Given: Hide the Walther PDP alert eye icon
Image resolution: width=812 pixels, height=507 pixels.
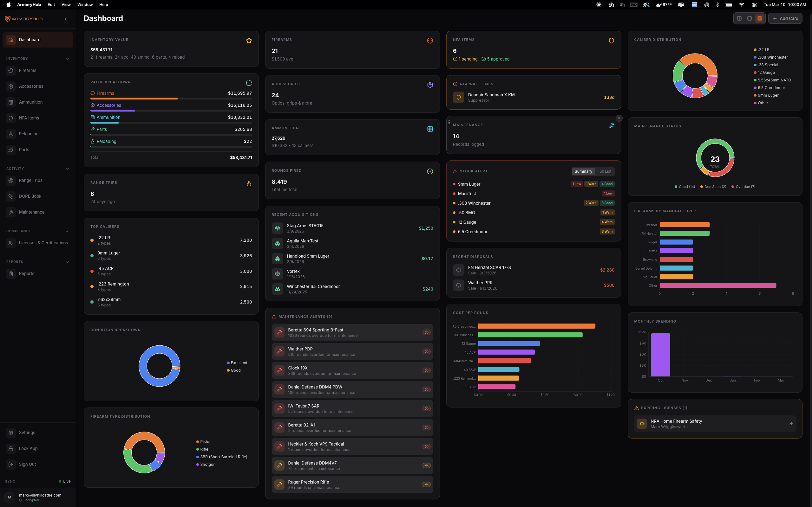Looking at the screenshot, I should (427, 351).
